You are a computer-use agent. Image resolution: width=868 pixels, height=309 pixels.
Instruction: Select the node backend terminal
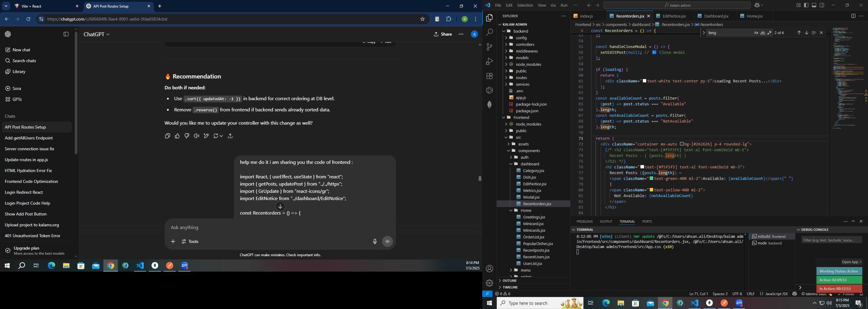point(772,243)
